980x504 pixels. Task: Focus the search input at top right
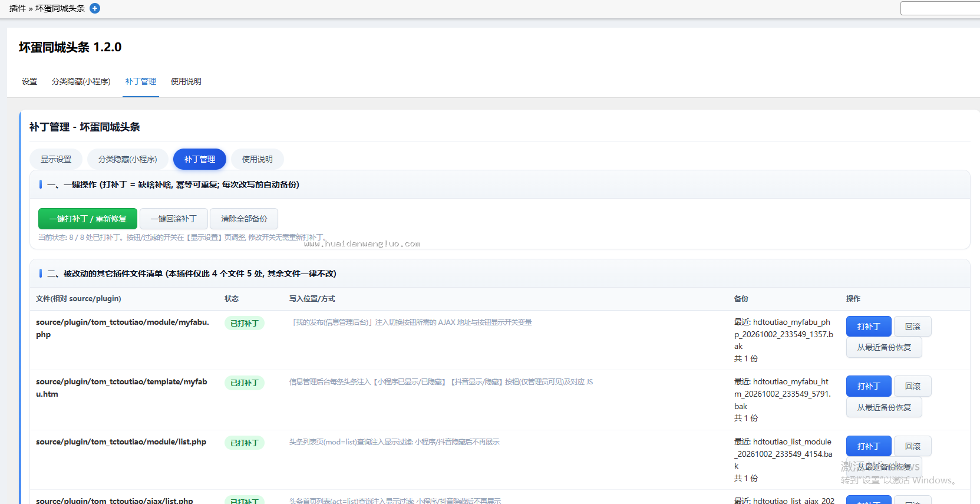point(940,8)
